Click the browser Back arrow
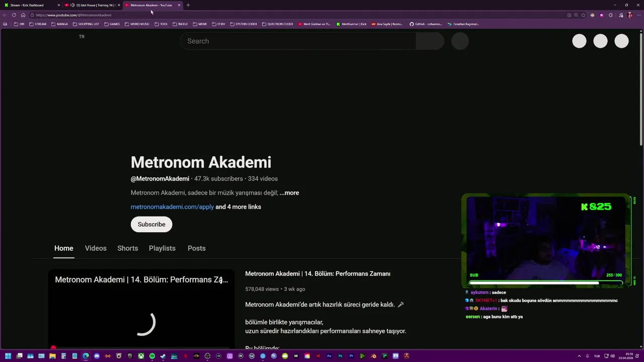The image size is (644, 362). pos(5,15)
